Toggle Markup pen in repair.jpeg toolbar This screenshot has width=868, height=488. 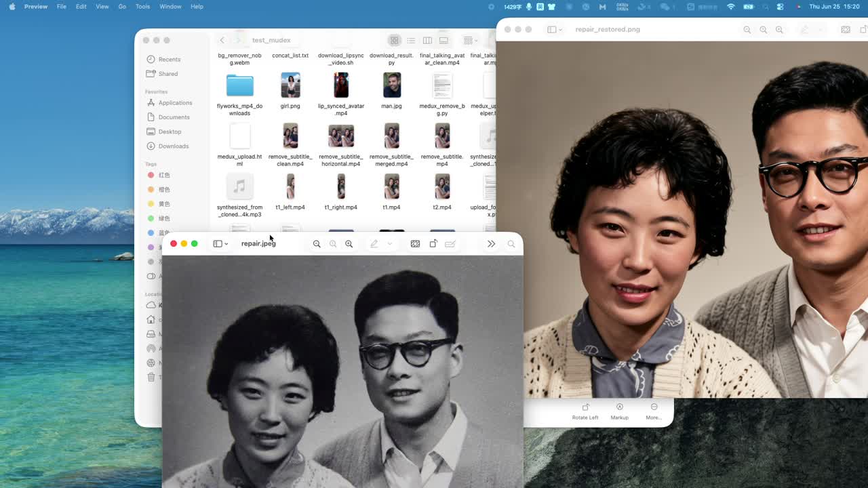point(374,243)
